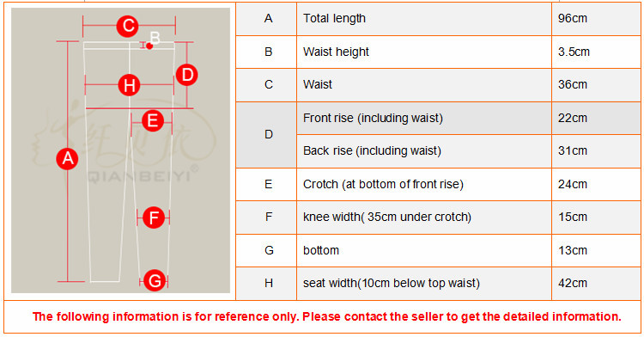644x337 pixels.
Task: Click the red reference-only notice text
Action: pyautogui.click(x=327, y=316)
